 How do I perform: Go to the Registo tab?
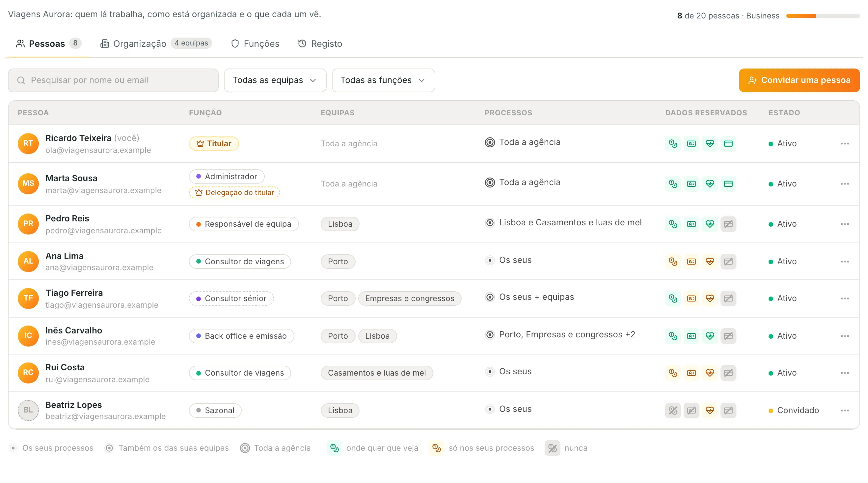tap(320, 43)
